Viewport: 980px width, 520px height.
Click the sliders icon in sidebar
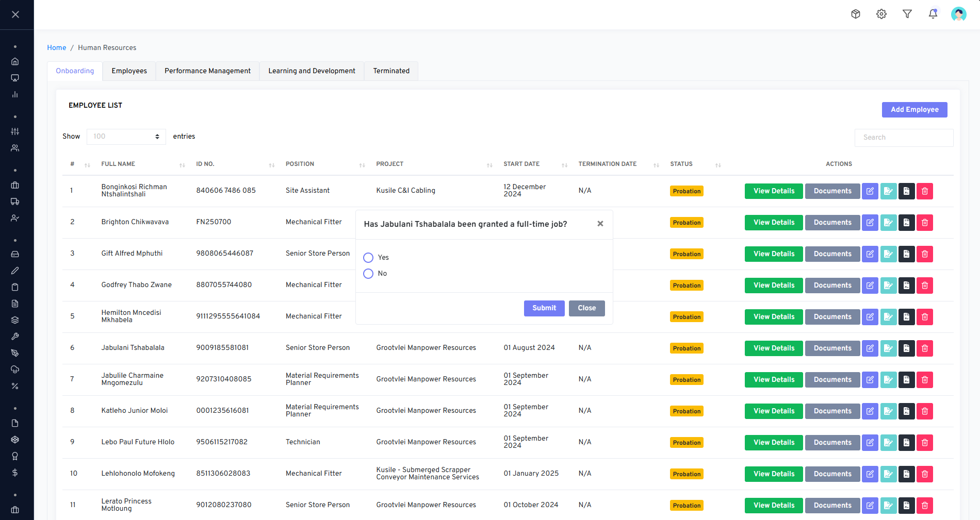[15, 132]
